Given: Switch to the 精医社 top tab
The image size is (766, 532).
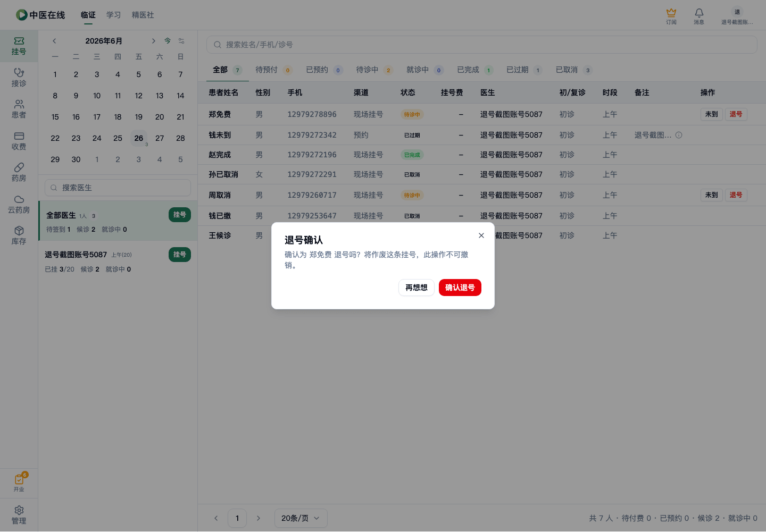Looking at the screenshot, I should click(x=143, y=15).
